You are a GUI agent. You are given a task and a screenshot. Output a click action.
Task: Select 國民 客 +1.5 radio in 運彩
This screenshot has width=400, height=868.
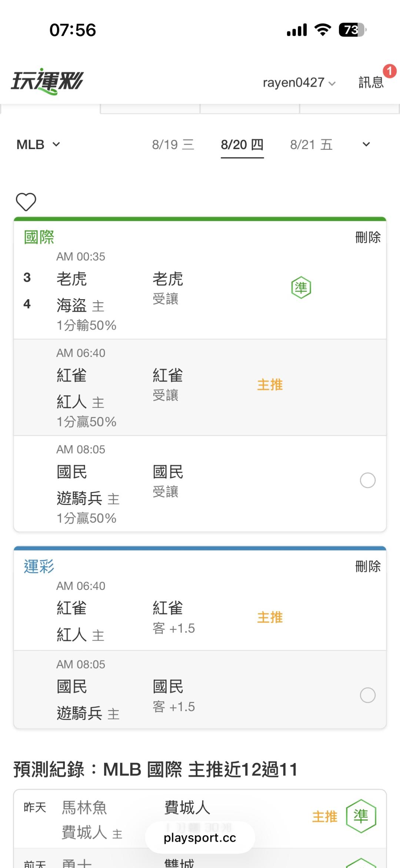pos(368,695)
